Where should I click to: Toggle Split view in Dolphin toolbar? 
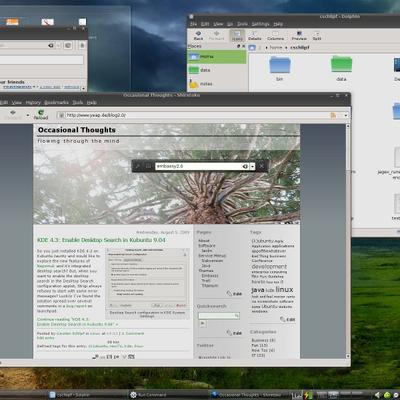pyautogui.click(x=317, y=35)
